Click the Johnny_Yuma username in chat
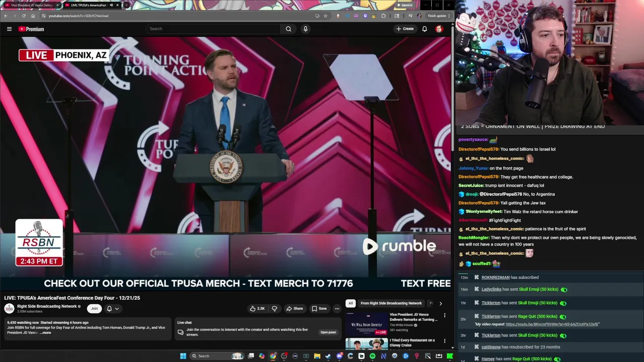644x362 pixels. click(x=473, y=168)
